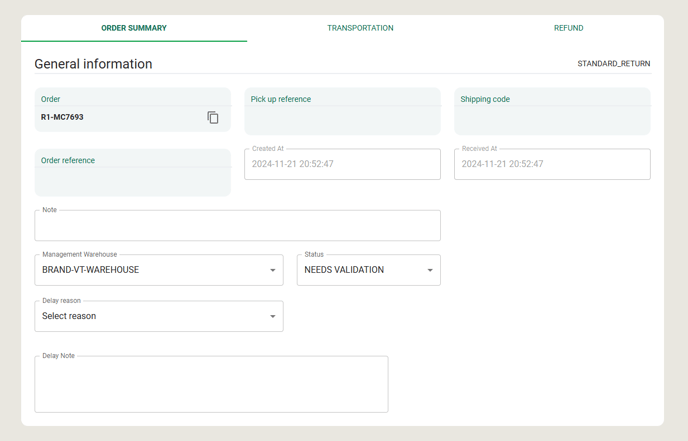
Task: Select the Order Summary tab
Action: pos(134,28)
